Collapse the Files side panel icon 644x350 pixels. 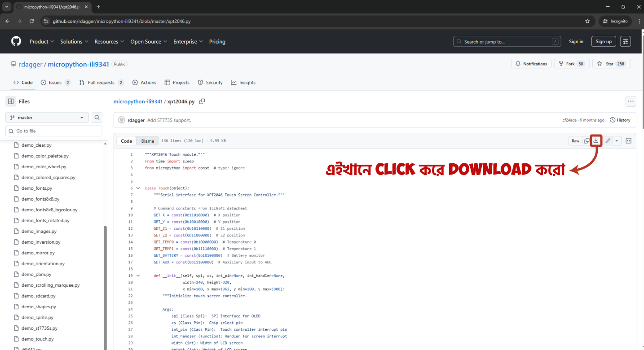[x=11, y=101]
